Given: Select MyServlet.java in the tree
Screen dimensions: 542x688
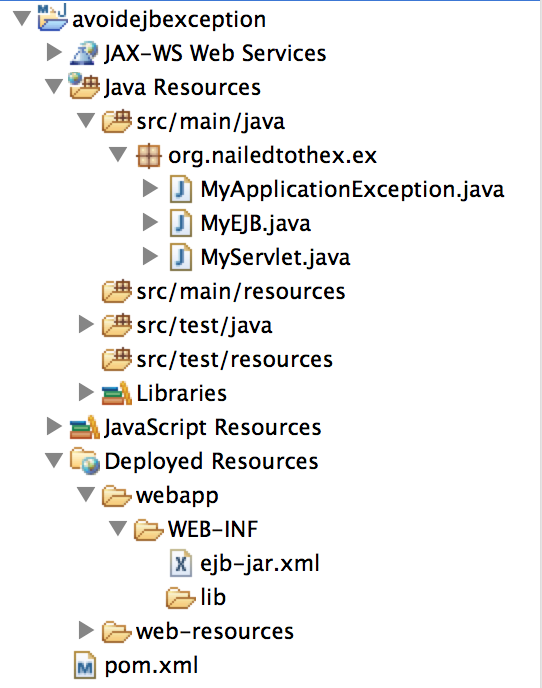Looking at the screenshot, I should (x=275, y=258).
